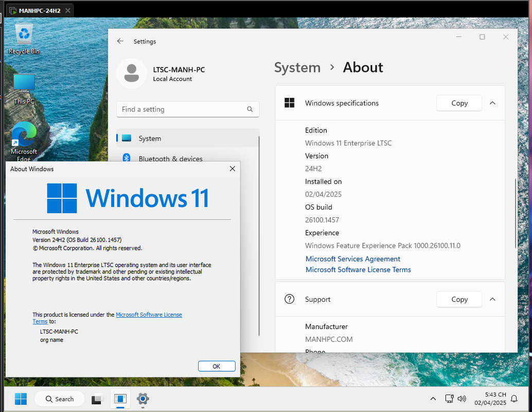Image resolution: width=532 pixels, height=412 pixels.
Task: Close the MANHPC-24H2 tab
Action: click(x=68, y=10)
